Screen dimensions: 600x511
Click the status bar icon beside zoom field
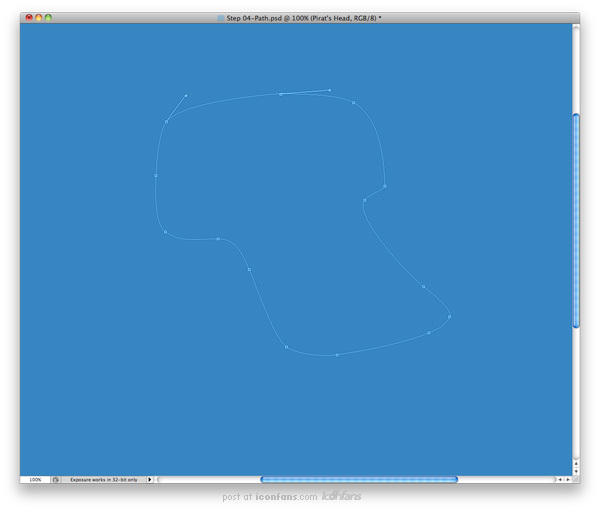[56, 480]
